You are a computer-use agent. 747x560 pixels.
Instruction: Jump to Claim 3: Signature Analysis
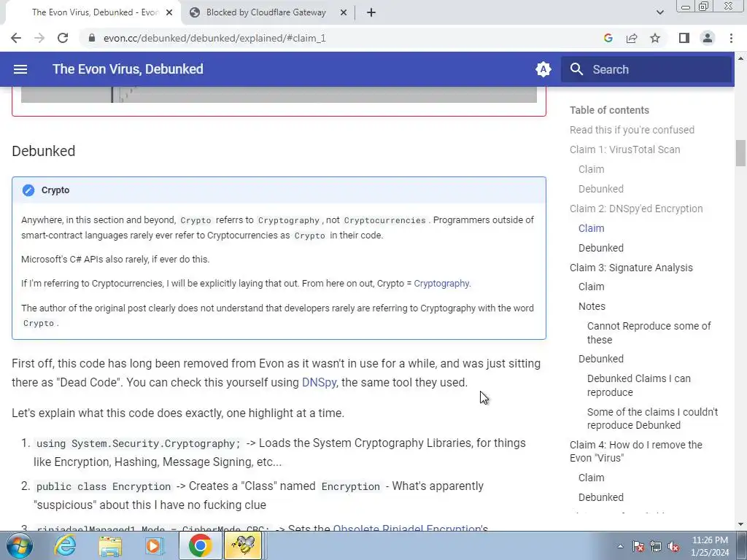(x=631, y=268)
